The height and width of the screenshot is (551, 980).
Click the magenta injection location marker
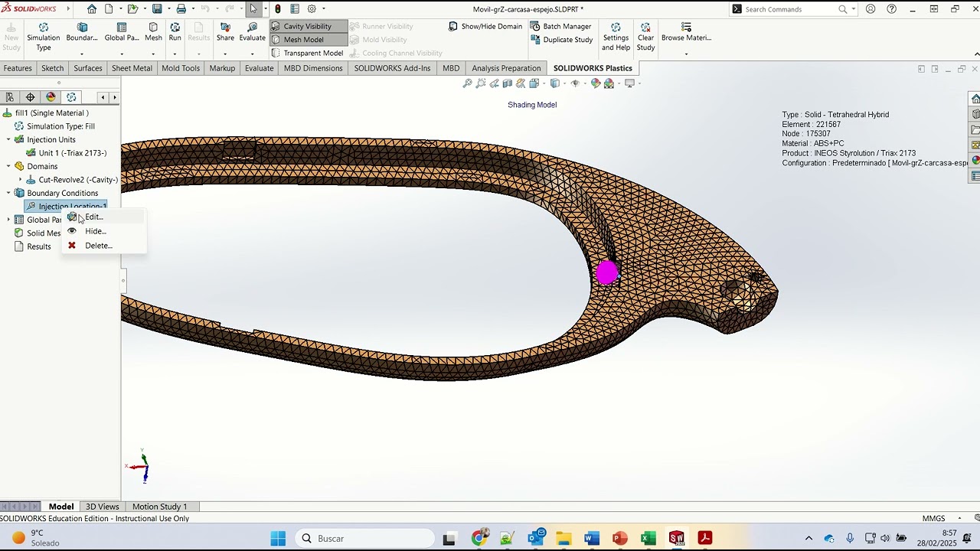pyautogui.click(x=607, y=273)
